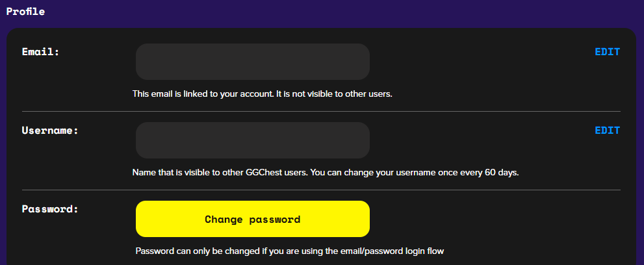The image size is (644, 265).
Task: Click the "Password:" label
Action: tap(50, 209)
